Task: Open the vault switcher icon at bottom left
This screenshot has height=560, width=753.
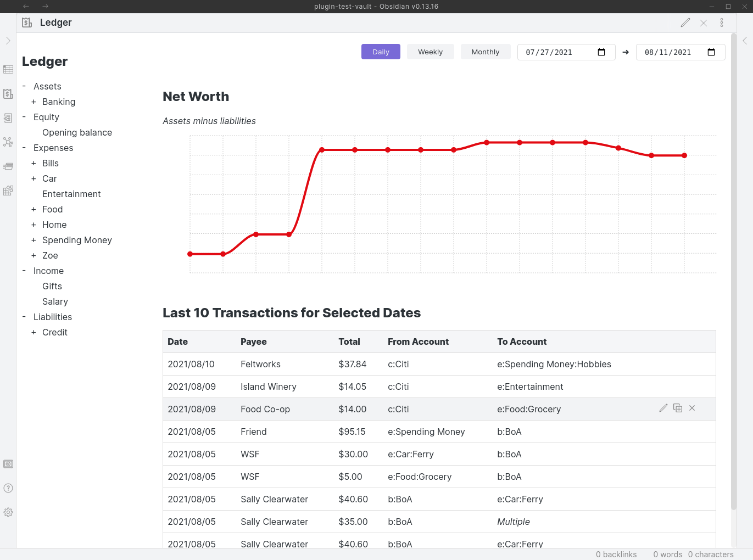Action: (8, 463)
